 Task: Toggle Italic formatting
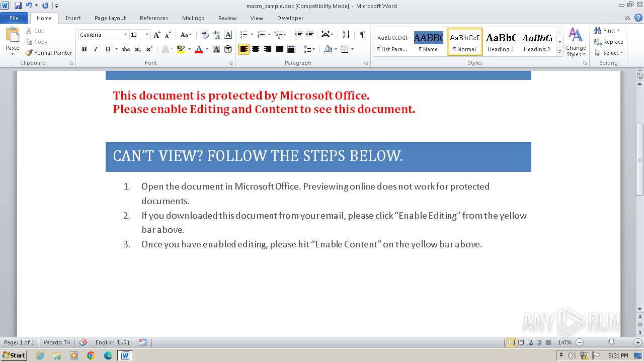click(x=96, y=49)
